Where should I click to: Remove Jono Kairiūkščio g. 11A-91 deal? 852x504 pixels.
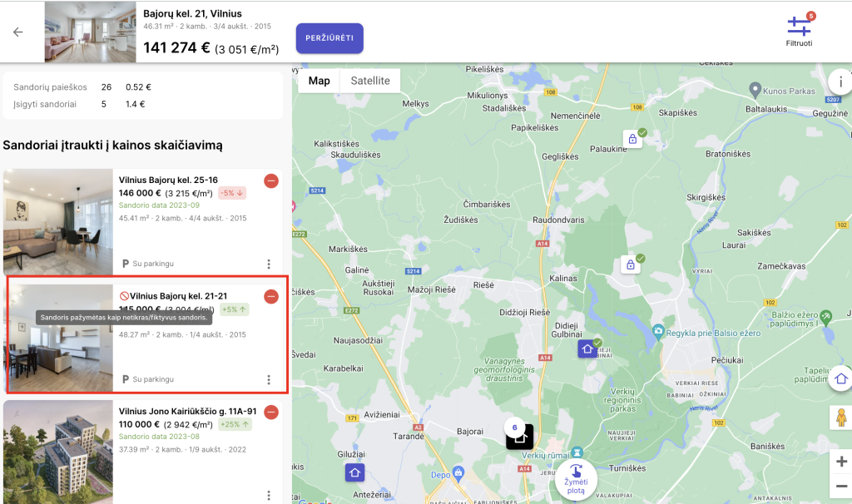point(271,412)
